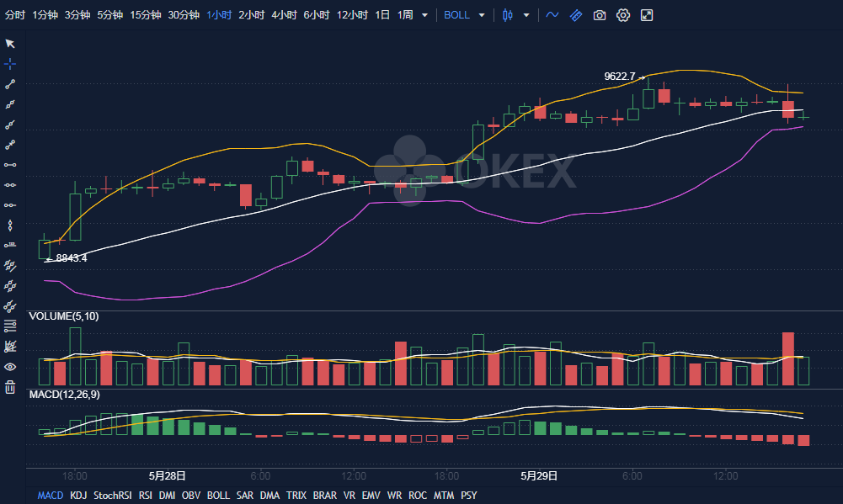843x504 pixels.
Task: Click the 9622.7 high price label
Action: (x=619, y=77)
